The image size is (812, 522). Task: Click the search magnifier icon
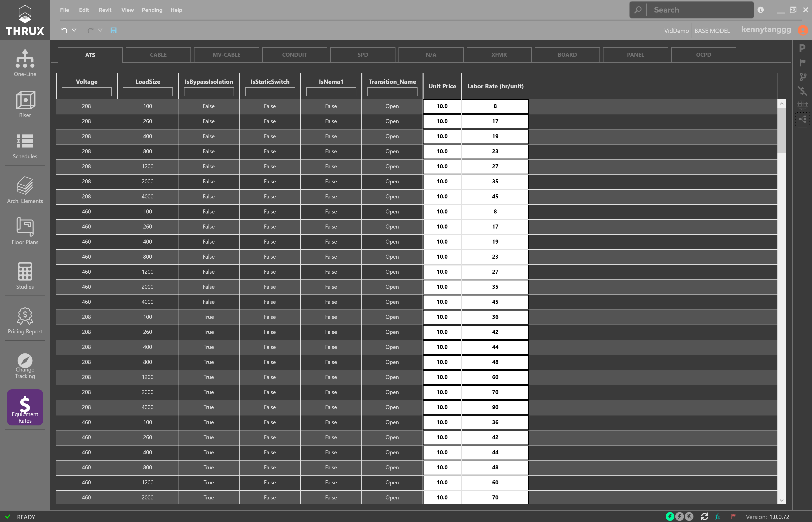[x=638, y=10]
